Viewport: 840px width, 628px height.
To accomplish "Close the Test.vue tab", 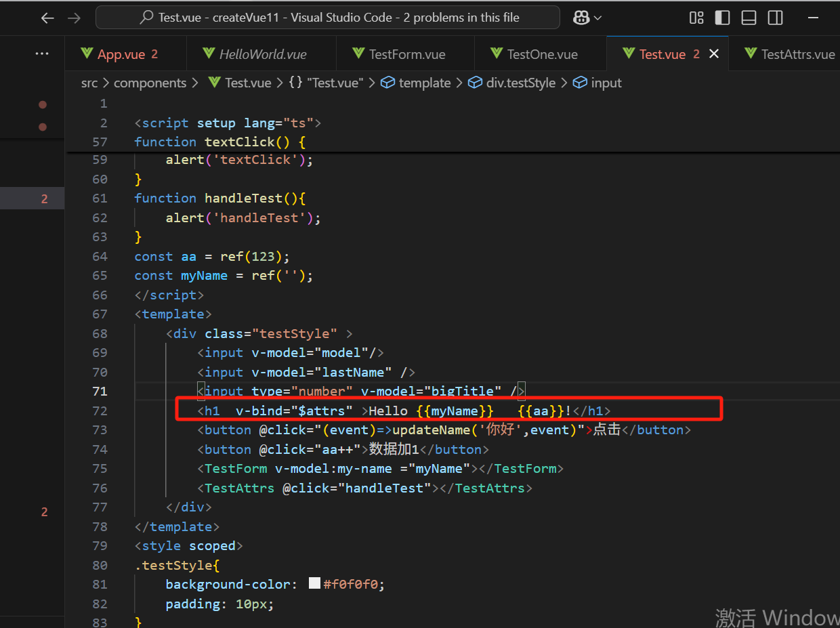I will click(x=713, y=53).
